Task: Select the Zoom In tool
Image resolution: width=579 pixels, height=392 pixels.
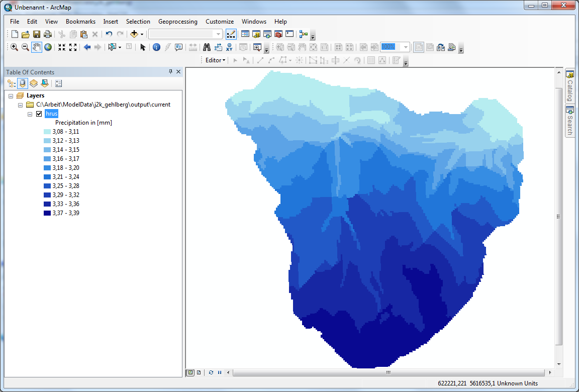Action: click(14, 47)
